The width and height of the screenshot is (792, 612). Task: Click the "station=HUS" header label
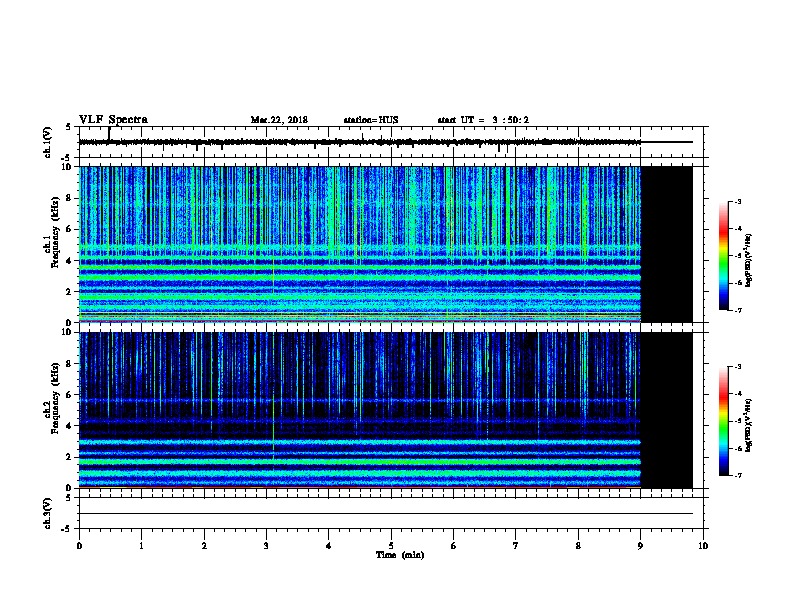tap(371, 120)
